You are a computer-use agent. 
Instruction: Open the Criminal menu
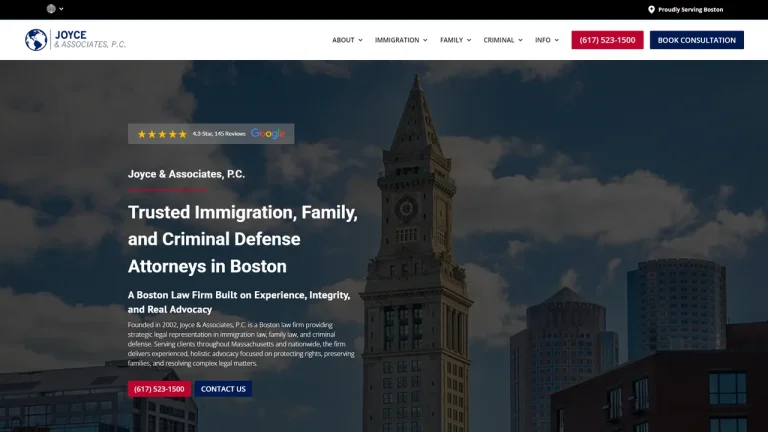(x=499, y=40)
